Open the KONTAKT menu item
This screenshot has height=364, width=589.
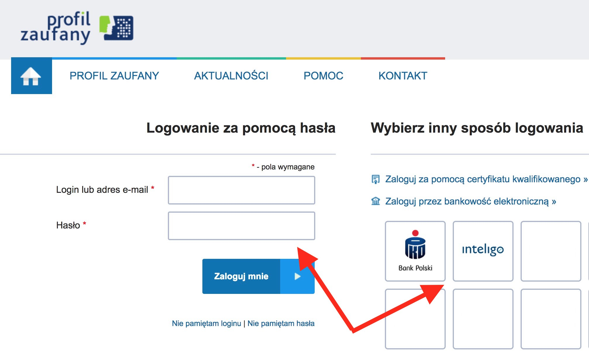click(x=403, y=76)
